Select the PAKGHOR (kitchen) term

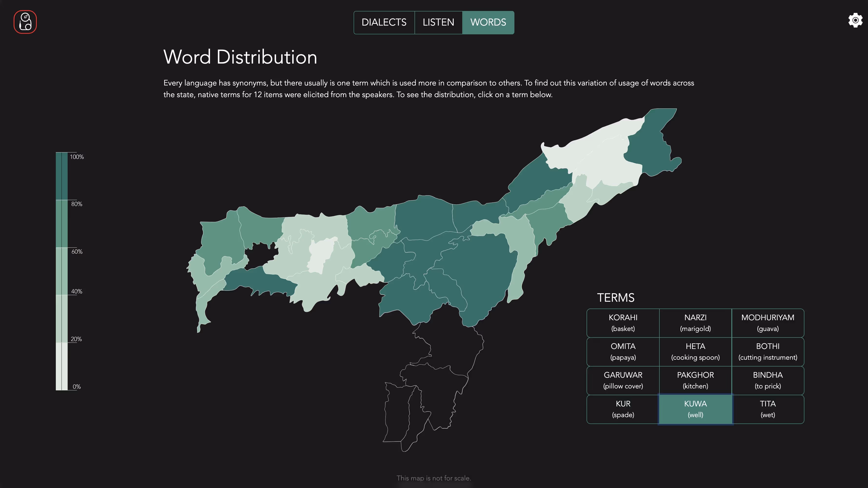coord(695,380)
